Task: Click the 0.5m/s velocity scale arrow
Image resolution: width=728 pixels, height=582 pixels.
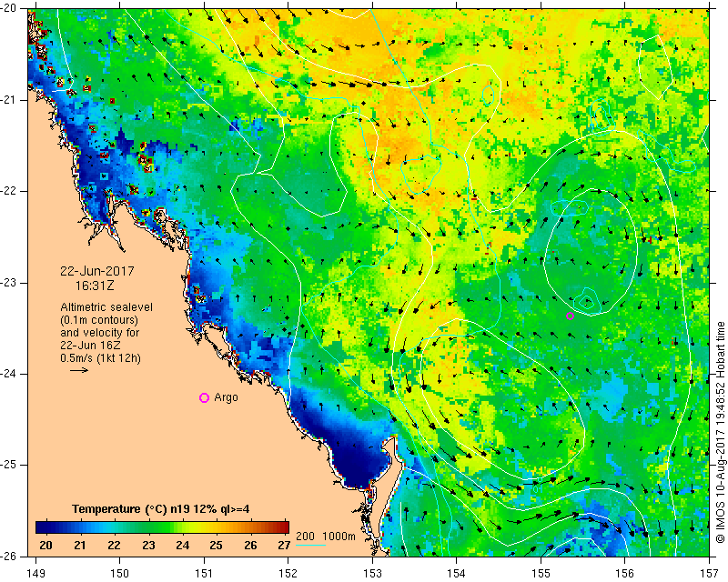Action: click(79, 370)
